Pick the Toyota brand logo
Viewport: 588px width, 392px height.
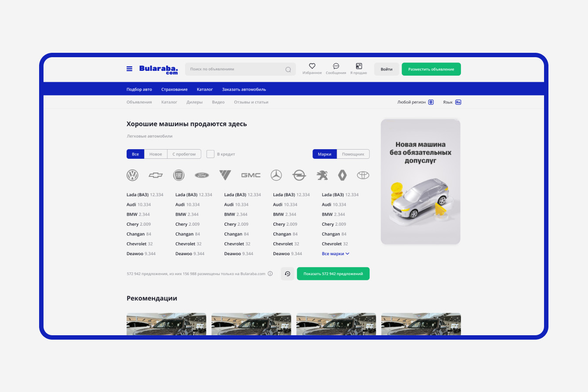click(x=363, y=176)
